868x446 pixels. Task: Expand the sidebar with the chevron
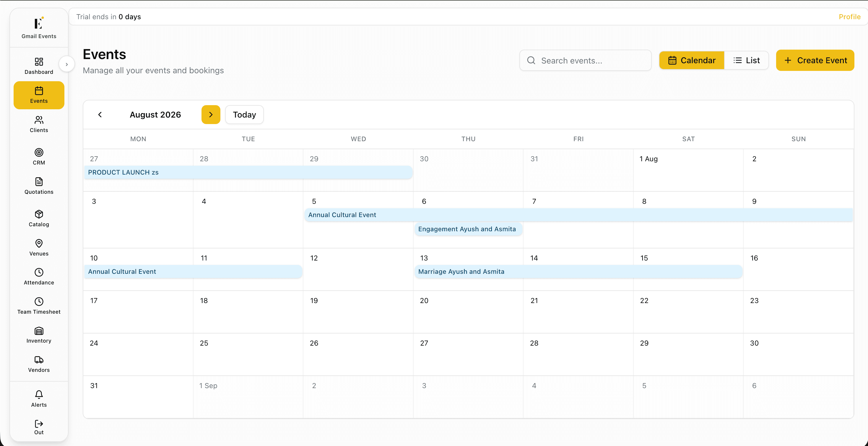click(x=67, y=64)
